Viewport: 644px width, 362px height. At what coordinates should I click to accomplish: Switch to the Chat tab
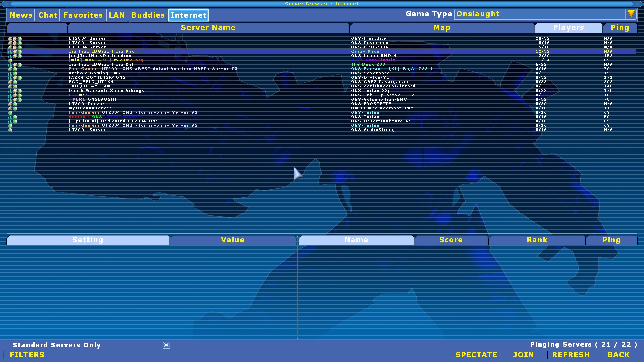48,15
